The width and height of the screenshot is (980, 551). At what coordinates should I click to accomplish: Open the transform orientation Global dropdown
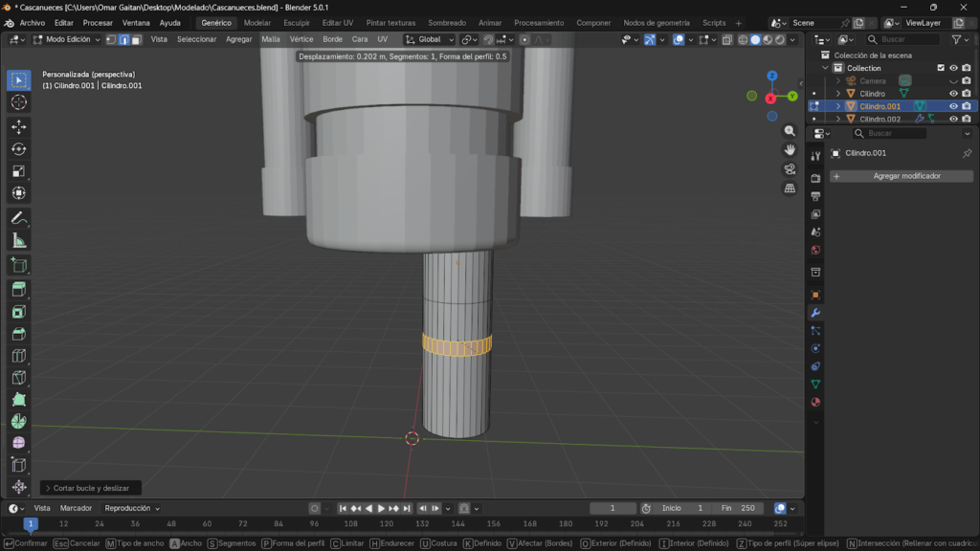coord(429,39)
